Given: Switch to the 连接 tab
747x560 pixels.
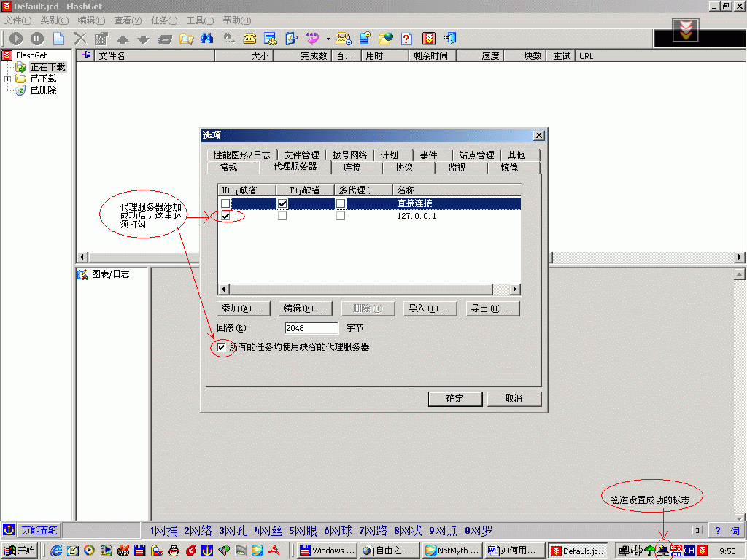Looking at the screenshot, I should [352, 168].
